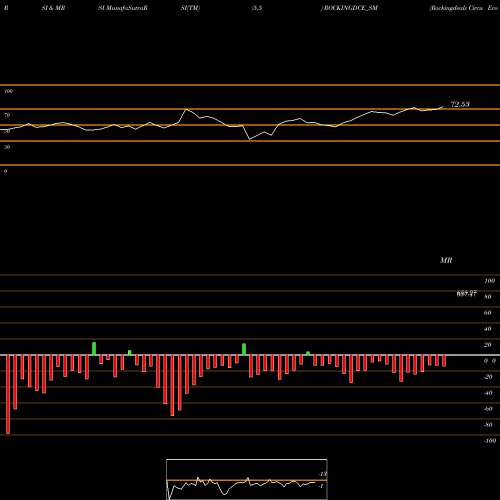Click the 40 tick on MR right axis
Viewport: 500px width, 500px height.
[488, 329]
